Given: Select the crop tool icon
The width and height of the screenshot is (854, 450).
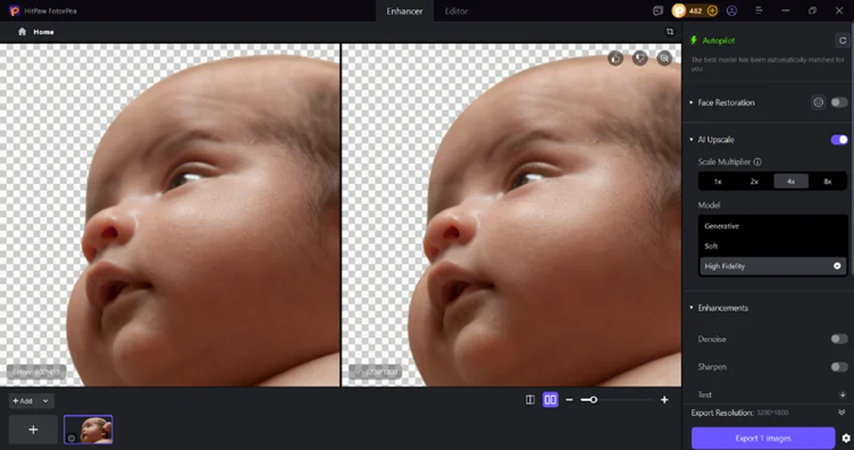Looking at the screenshot, I should [670, 32].
